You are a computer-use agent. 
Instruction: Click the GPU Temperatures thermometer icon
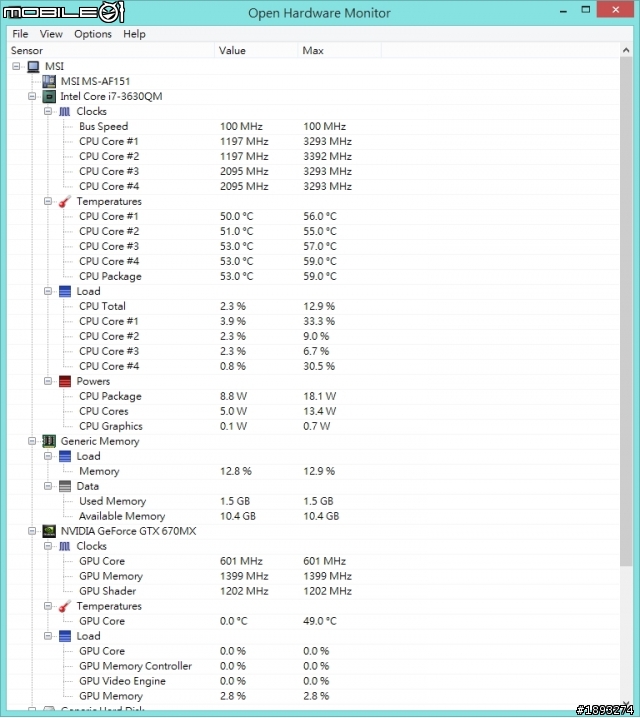65,606
